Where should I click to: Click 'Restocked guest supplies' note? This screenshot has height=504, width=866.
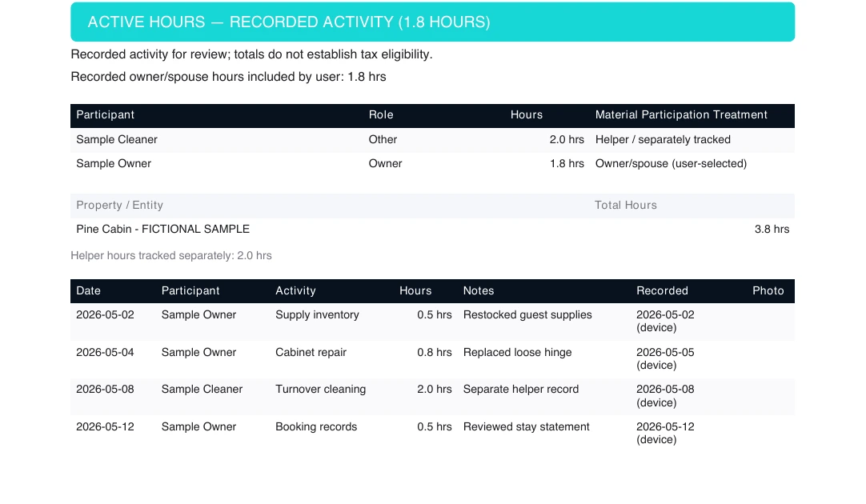[x=527, y=314]
